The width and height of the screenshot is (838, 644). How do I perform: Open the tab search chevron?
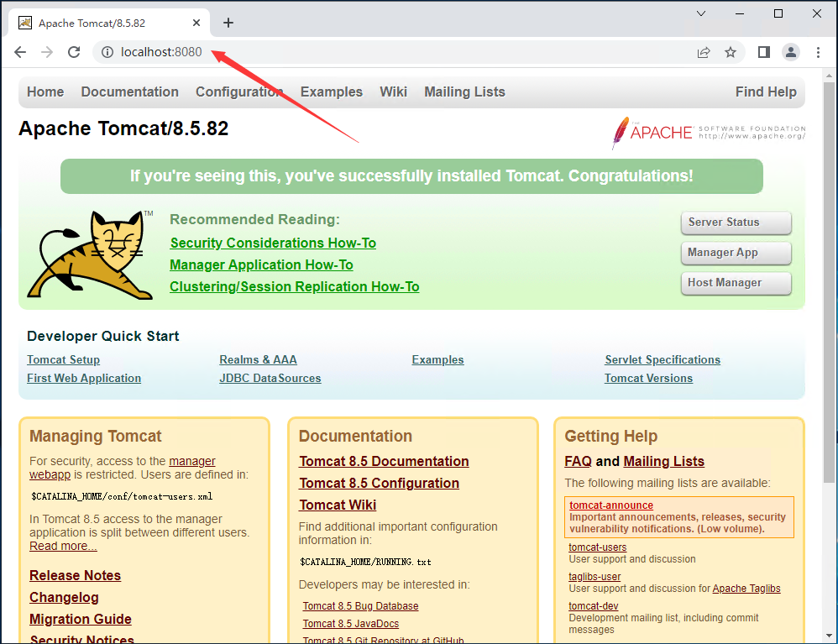[701, 13]
